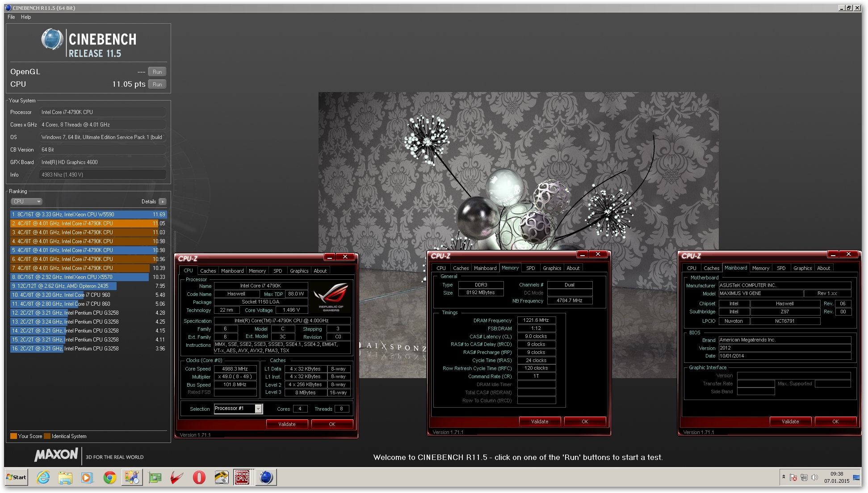The image size is (868, 493).
Task: Open CPU tab in middle CPU-Z Memory window
Action: 441,268
